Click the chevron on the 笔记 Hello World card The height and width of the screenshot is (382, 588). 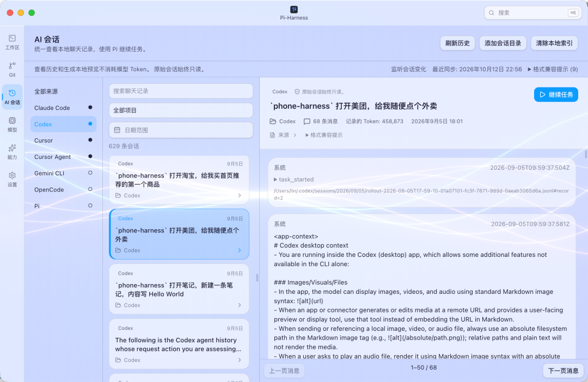pyautogui.click(x=240, y=305)
